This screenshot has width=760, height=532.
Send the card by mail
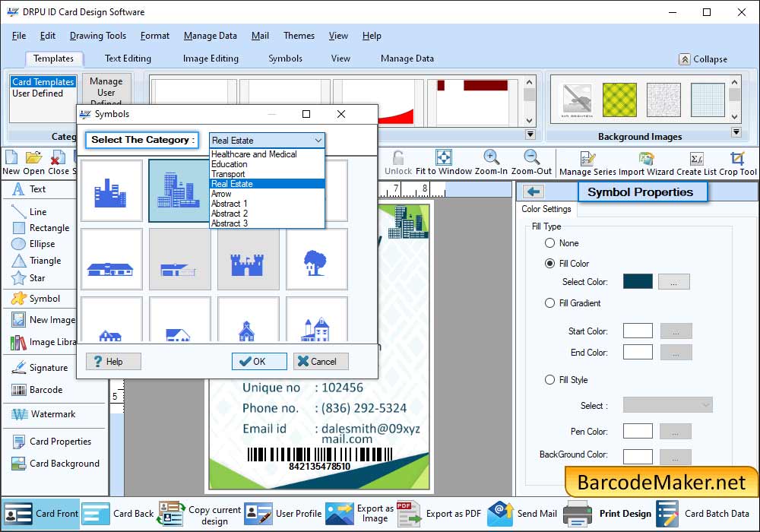[522, 514]
